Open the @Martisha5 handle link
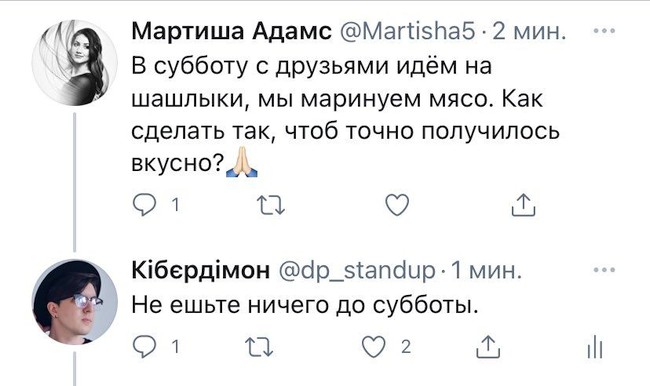Image resolution: width=650 pixels, height=386 pixels. click(x=407, y=31)
